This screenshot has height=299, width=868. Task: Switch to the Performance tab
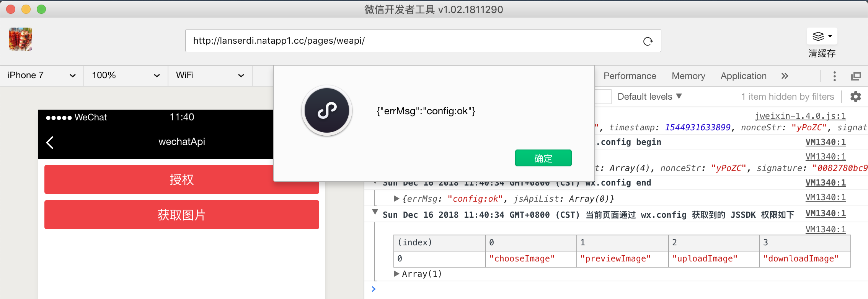coord(630,76)
